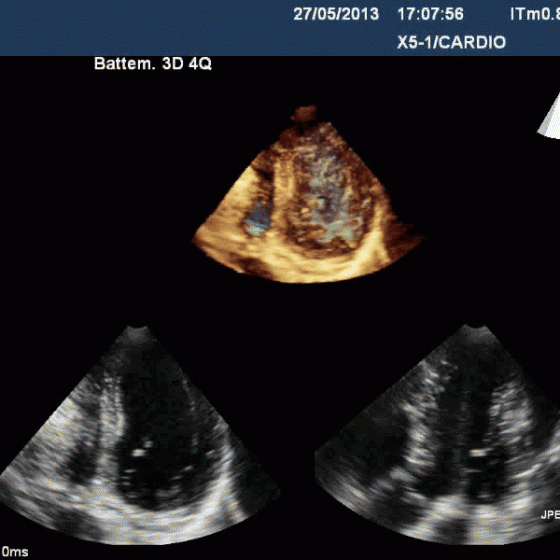Select the bottom-right 2D echo view
560x560 pixels.
pyautogui.click(x=438, y=435)
